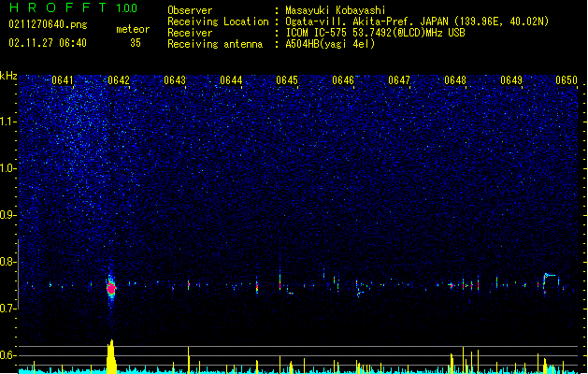The width and height of the screenshot is (588, 374).
Task: Click the 'Receiving Location' field label
Action: click(218, 22)
